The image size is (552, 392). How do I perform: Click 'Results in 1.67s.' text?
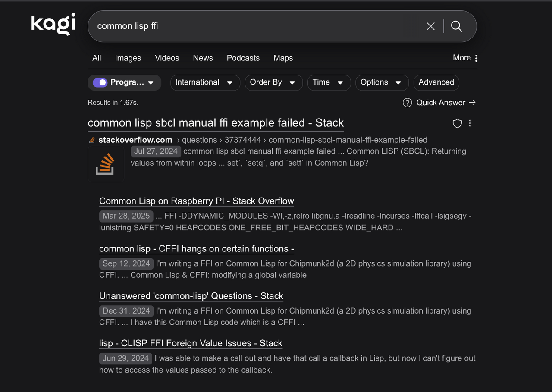pyautogui.click(x=113, y=103)
